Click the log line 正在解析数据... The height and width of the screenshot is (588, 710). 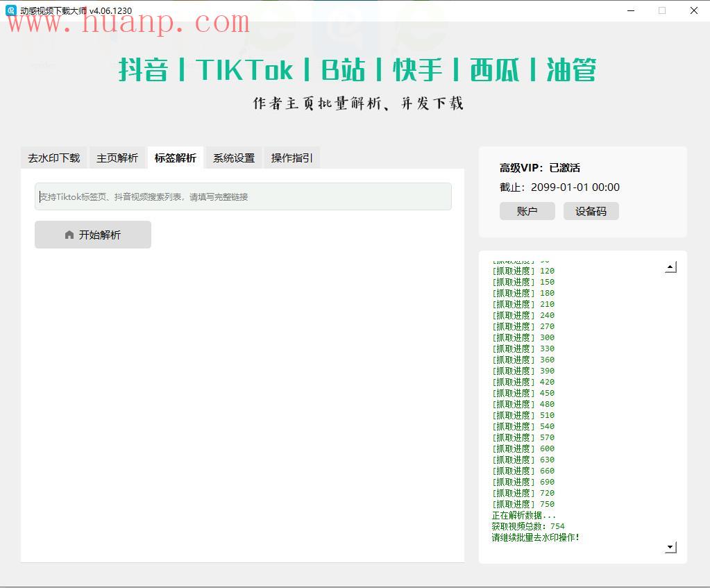(x=523, y=515)
